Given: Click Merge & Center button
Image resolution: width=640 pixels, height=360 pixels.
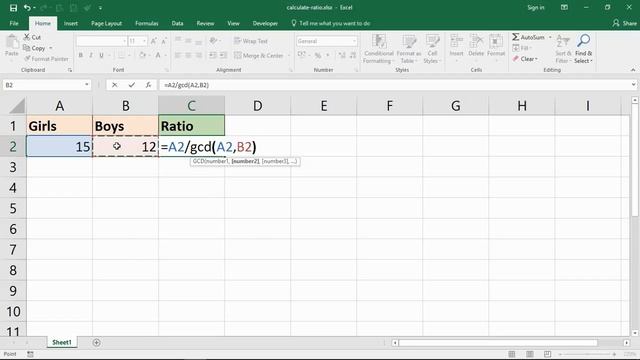Looking at the screenshot, I should [259, 55].
